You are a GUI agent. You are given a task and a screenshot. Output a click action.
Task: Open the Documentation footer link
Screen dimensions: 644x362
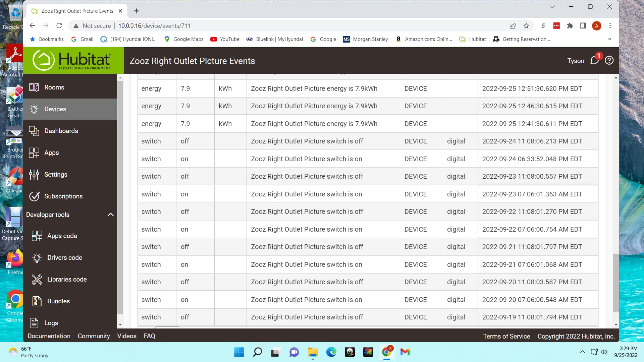point(49,336)
